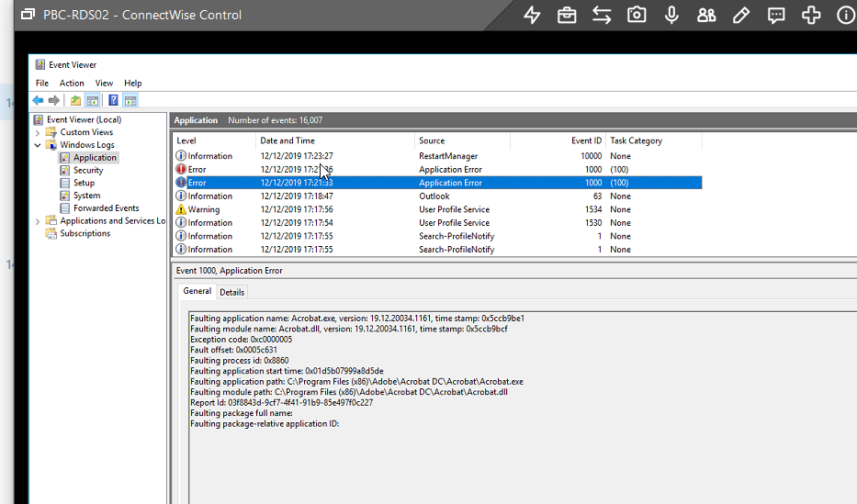Click the ConnectWise plus icon
The image size is (857, 504).
point(811,15)
